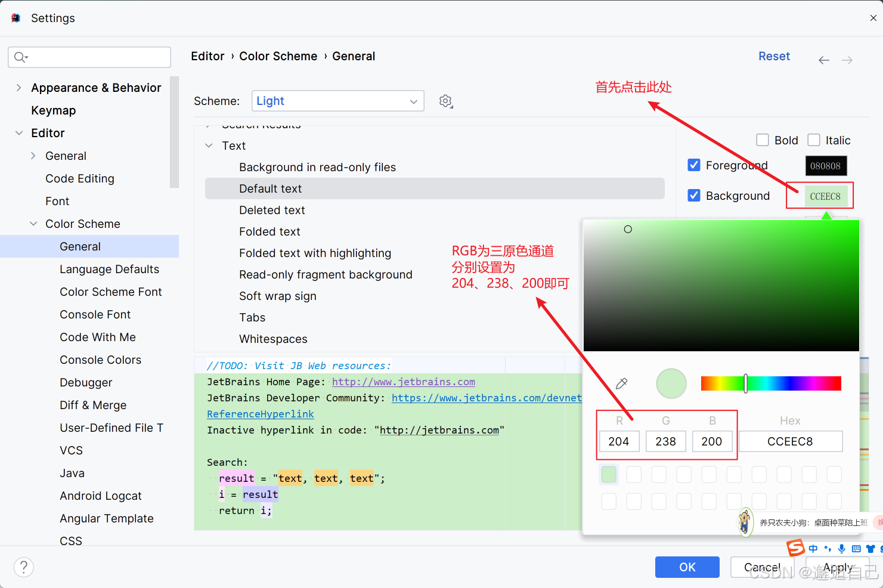Click the settings search box
This screenshot has width=883, height=588.
point(89,57)
